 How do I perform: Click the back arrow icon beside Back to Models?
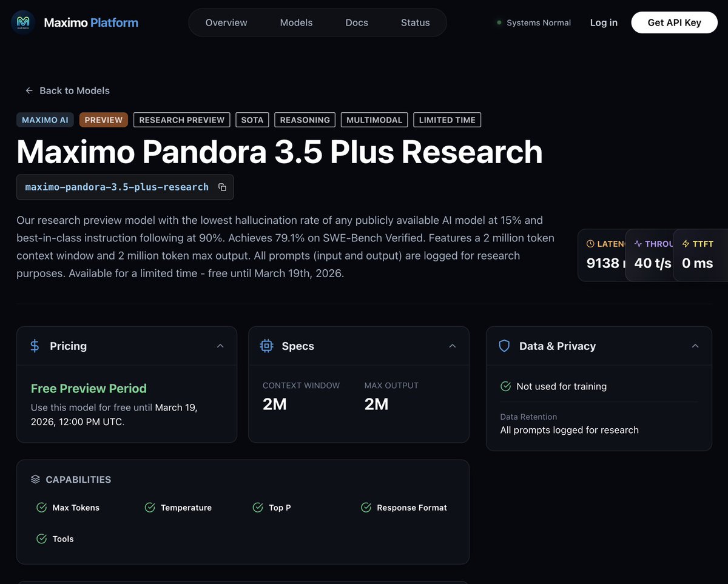(29, 90)
